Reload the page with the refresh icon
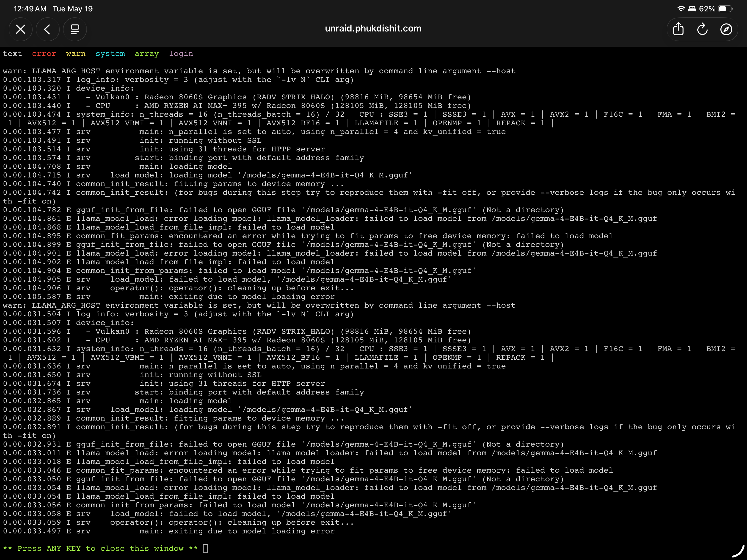The height and width of the screenshot is (560, 747). tap(702, 29)
